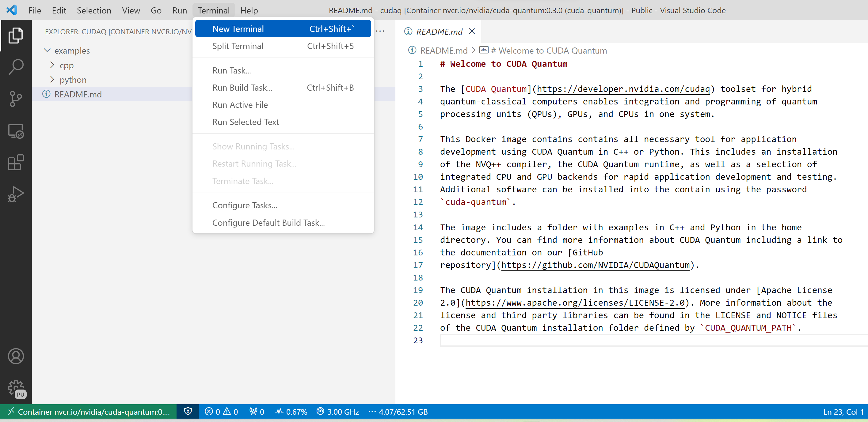
Task: Click remote container status indicator
Action: coord(88,412)
